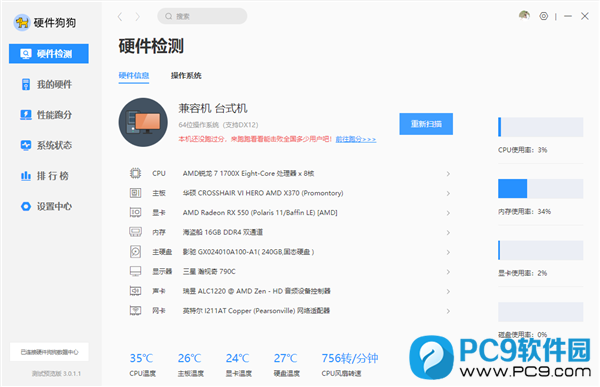This screenshot has height=387, width=600.
Task: Click the 内存 memory icon
Action: pos(135,232)
